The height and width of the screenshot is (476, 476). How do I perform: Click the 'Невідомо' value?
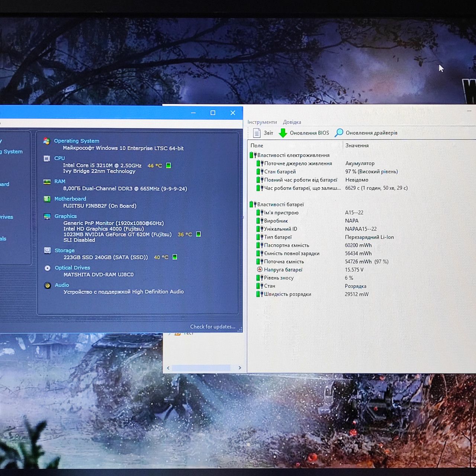coord(357,180)
